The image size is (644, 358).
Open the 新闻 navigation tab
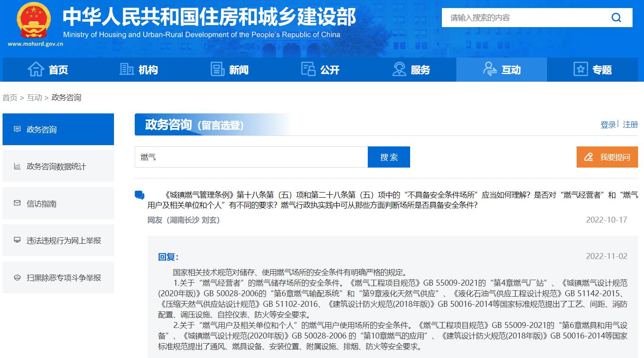pyautogui.click(x=229, y=69)
